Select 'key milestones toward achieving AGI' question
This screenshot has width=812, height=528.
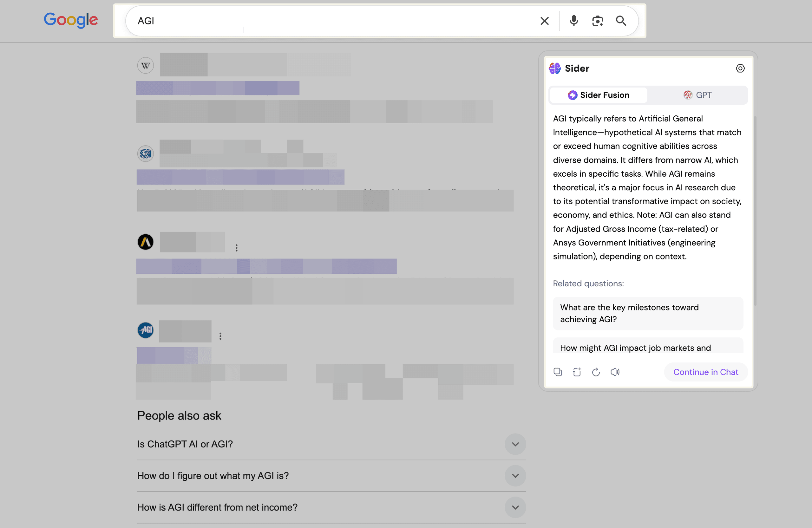(648, 313)
